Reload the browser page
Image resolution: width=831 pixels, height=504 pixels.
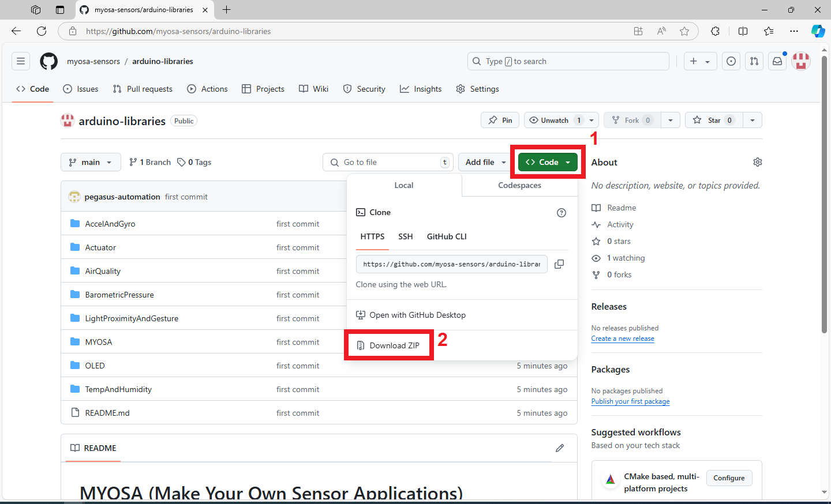(42, 31)
